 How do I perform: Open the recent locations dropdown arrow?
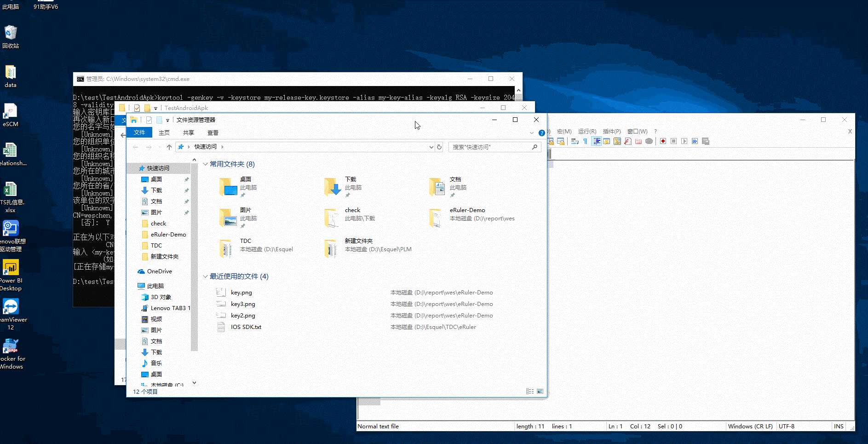tap(160, 147)
